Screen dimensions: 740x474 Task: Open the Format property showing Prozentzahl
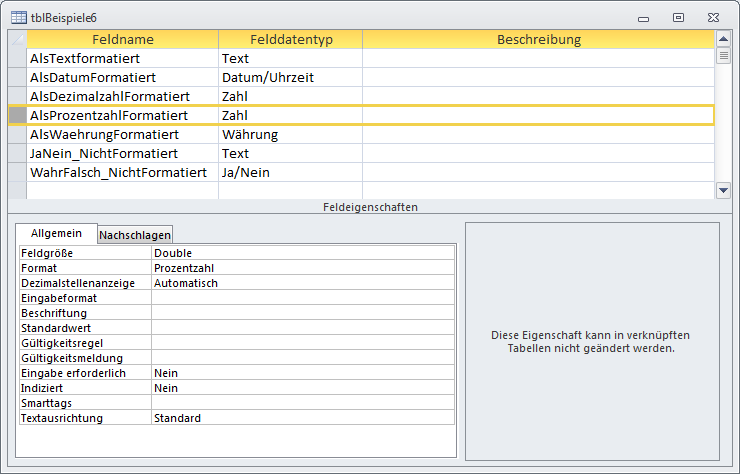302,268
